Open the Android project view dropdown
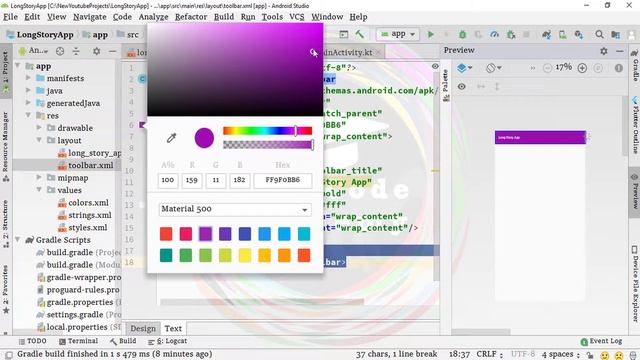Viewport: 640px width, 360px height. [x=33, y=51]
